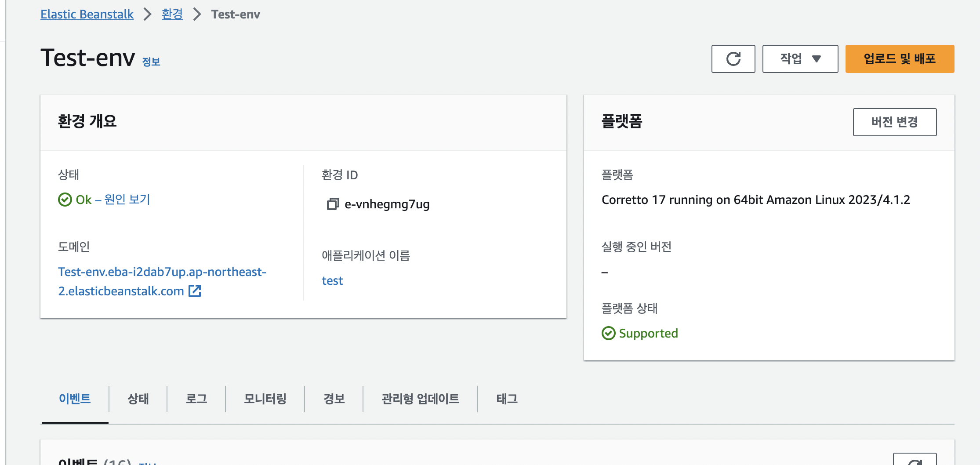Open the Test-env elasticbeanstalk.com domain link
This screenshot has height=465, width=980.
162,281
